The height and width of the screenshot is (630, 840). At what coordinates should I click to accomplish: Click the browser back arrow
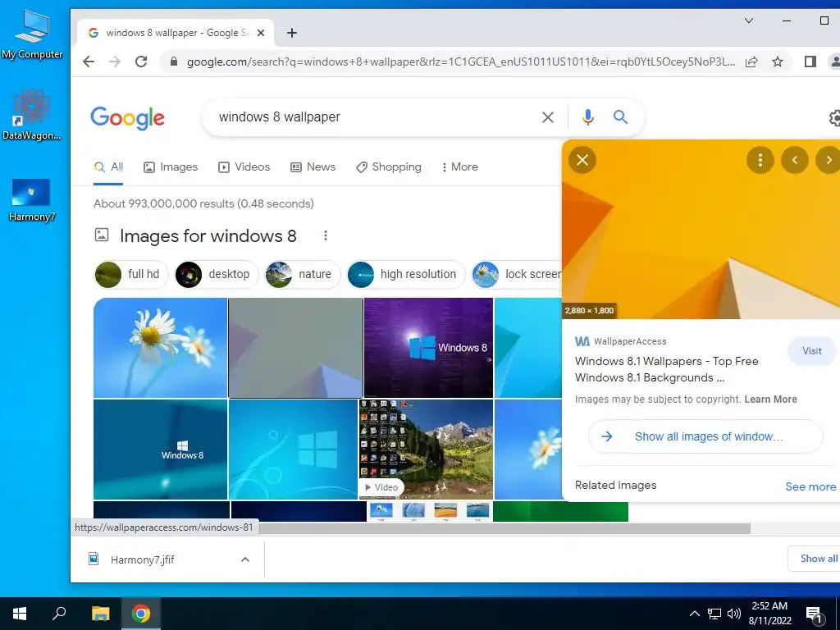point(89,62)
